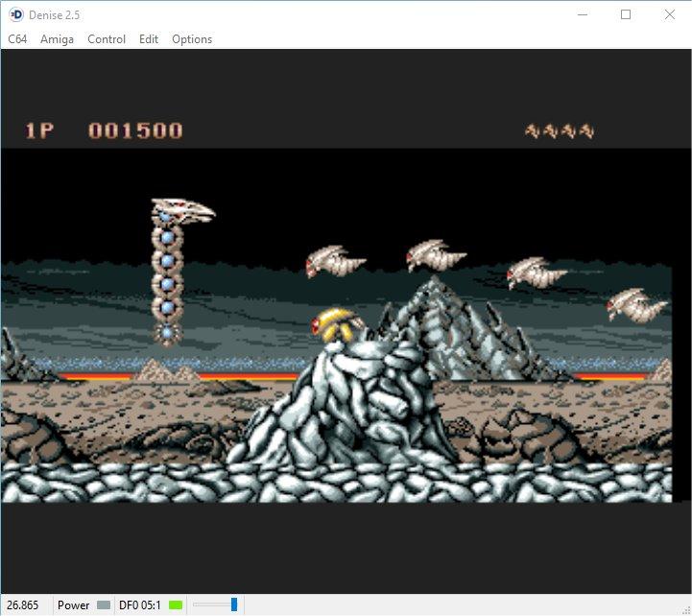
Task: Click the Power LED indicator
Action: pos(104,605)
